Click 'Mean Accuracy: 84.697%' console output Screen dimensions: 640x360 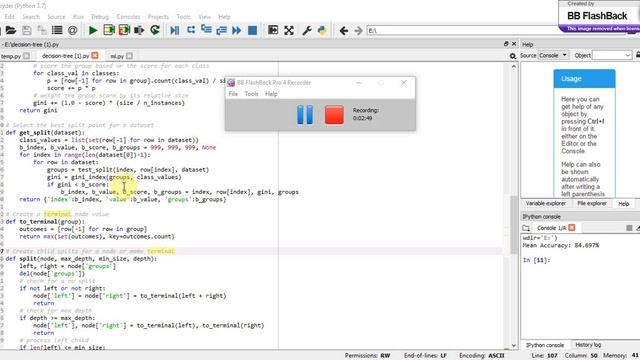pos(561,245)
